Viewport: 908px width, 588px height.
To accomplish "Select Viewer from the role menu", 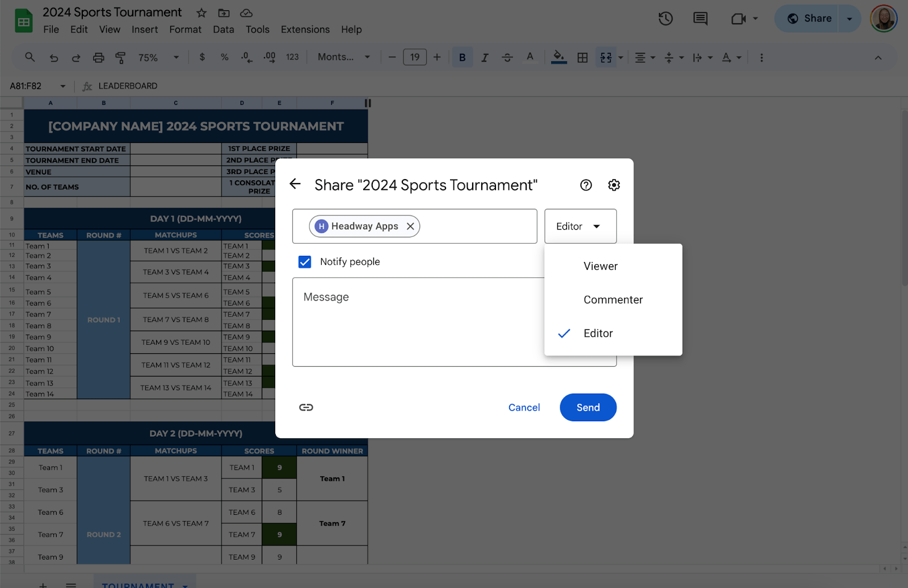I will 600,266.
